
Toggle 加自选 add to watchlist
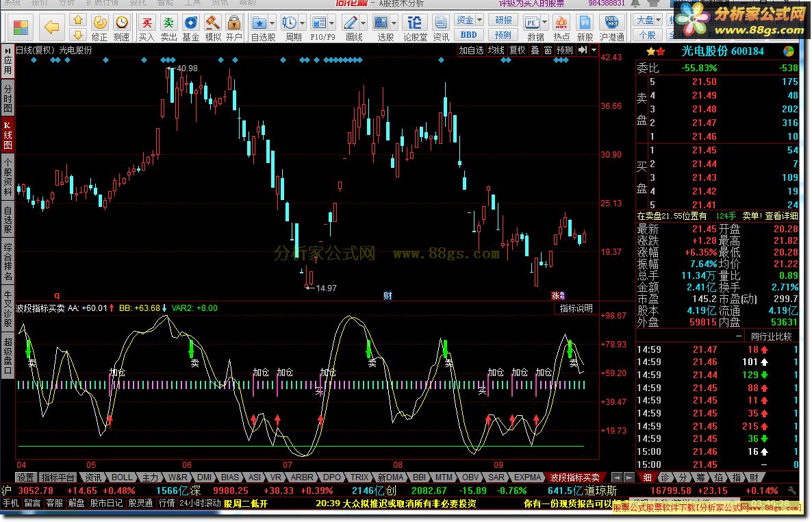(471, 50)
